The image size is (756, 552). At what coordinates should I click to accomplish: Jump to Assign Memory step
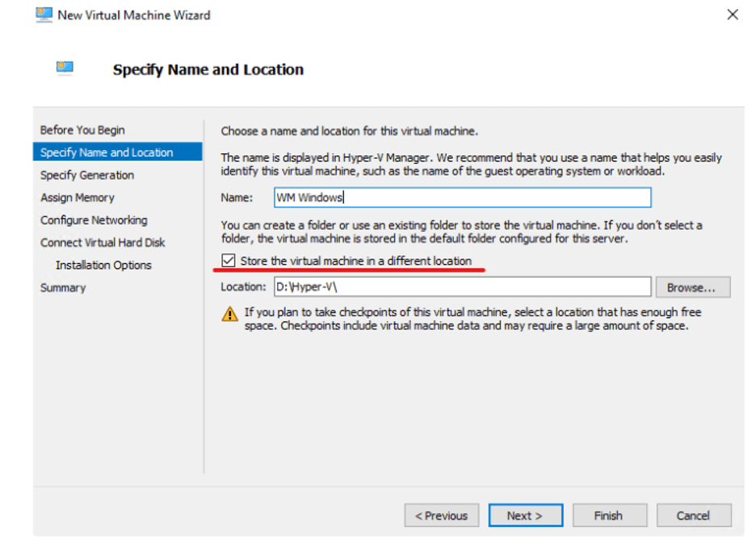[78, 198]
